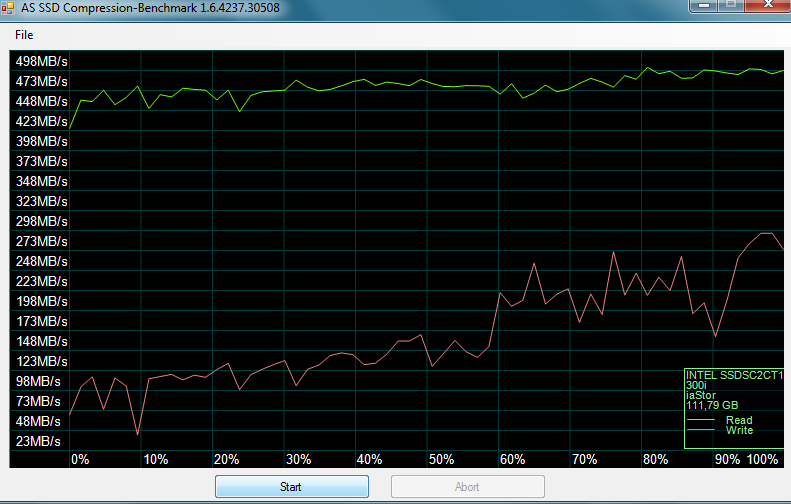The height and width of the screenshot is (504, 791).
Task: Maximize the benchmark window
Action: pos(731,6)
